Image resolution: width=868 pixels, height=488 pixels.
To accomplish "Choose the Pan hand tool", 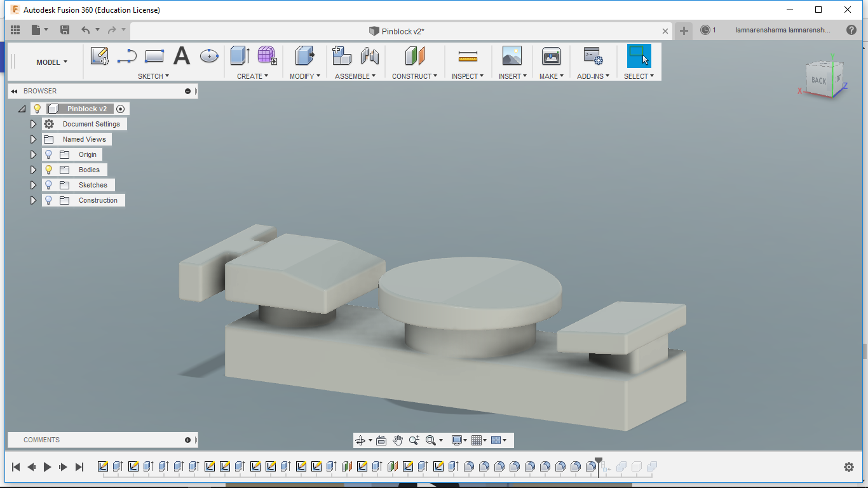I will point(398,440).
